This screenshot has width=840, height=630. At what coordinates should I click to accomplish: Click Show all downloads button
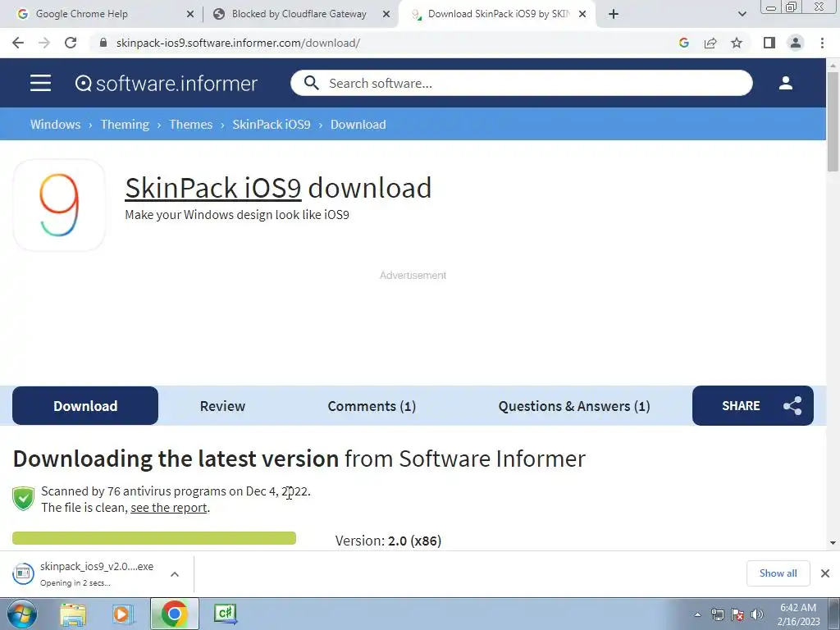pyautogui.click(x=778, y=573)
